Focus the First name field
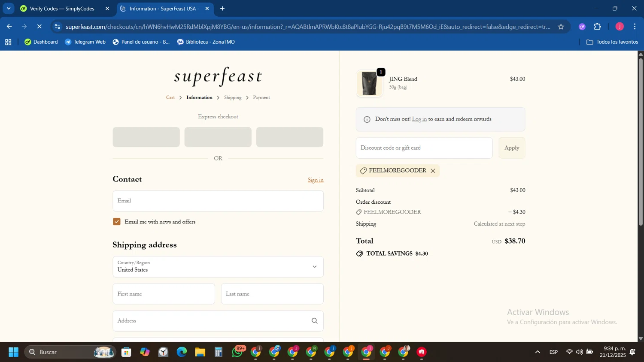The image size is (644, 362). click(164, 294)
